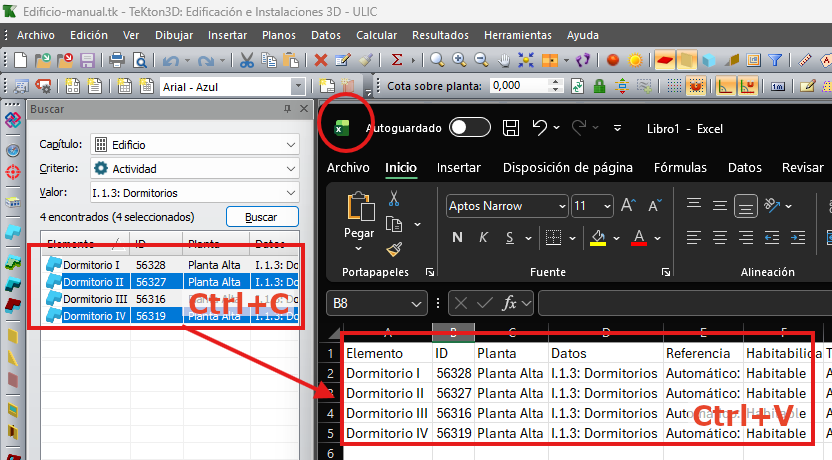Viewport: 832px width, 460px height.
Task: Open the Calcular menu
Action: pyautogui.click(x=376, y=35)
